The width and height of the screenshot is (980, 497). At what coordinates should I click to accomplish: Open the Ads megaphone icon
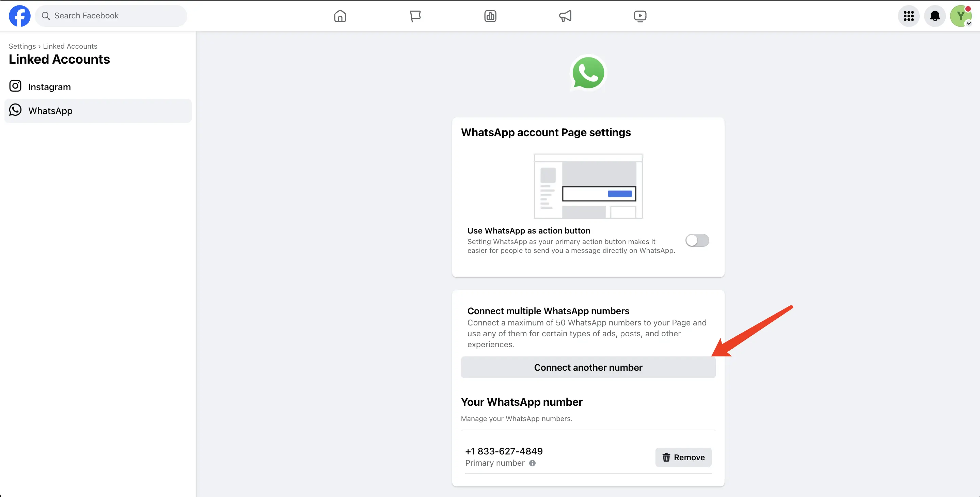[x=565, y=16]
